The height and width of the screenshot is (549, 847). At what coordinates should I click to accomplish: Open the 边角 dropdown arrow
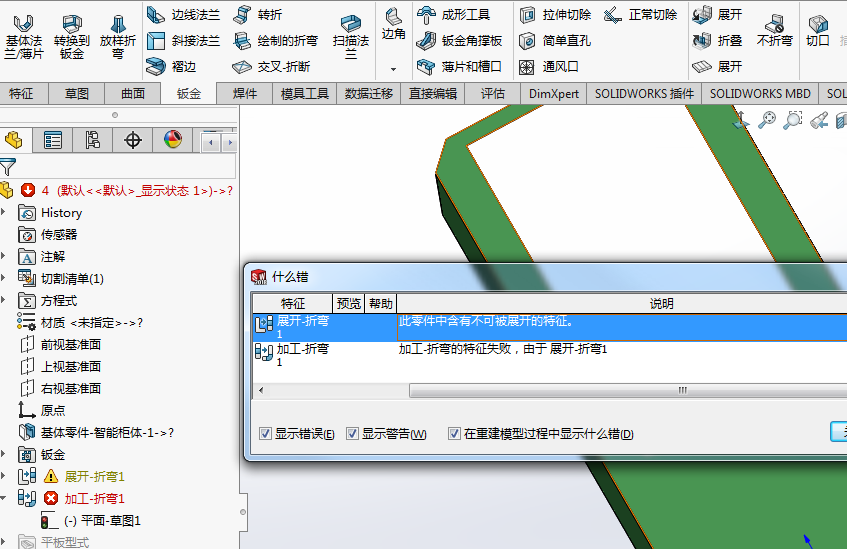(393, 69)
